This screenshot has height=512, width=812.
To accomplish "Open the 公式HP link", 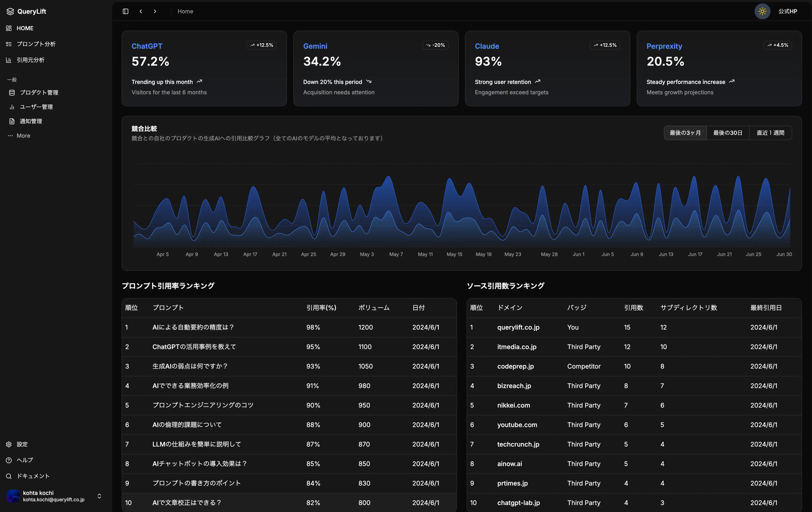I will (787, 11).
